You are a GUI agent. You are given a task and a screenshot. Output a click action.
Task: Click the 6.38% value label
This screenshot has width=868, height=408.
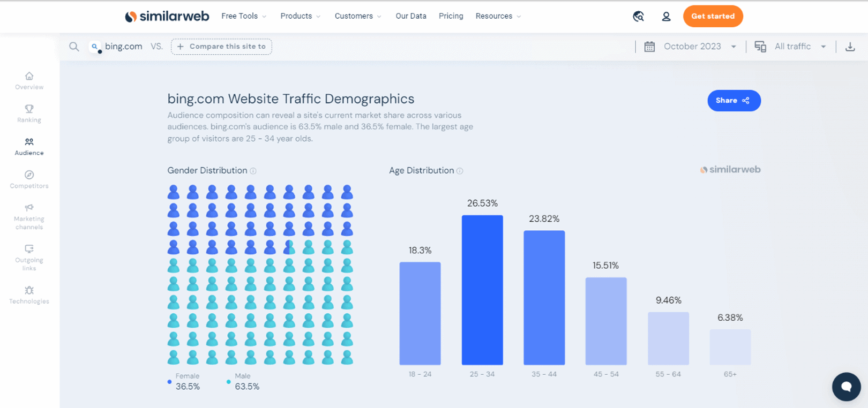pos(730,318)
